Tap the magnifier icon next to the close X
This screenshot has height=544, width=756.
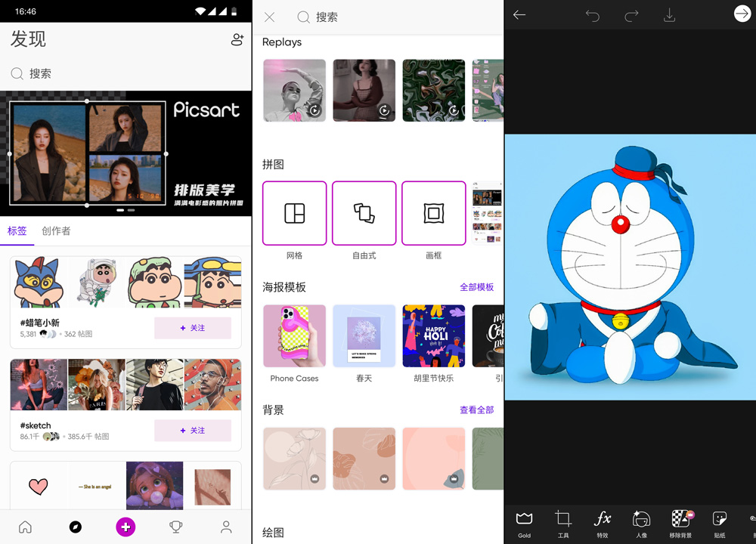pos(303,17)
